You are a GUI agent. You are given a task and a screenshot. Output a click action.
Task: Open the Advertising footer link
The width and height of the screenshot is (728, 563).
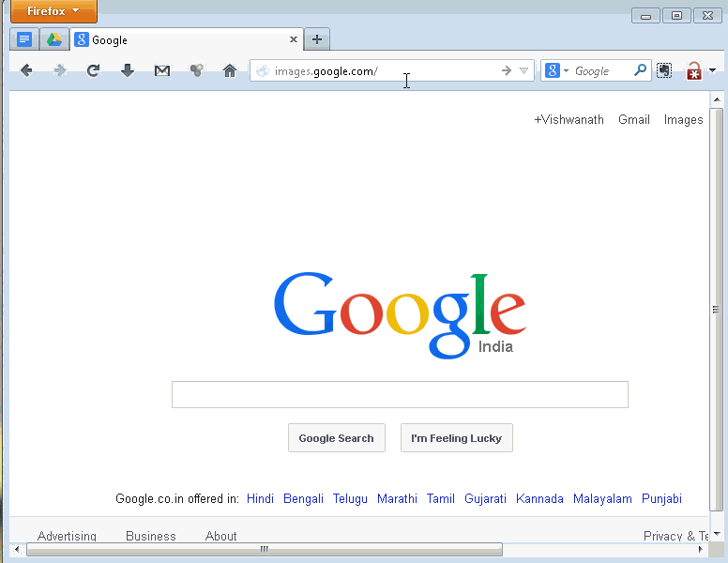67,536
